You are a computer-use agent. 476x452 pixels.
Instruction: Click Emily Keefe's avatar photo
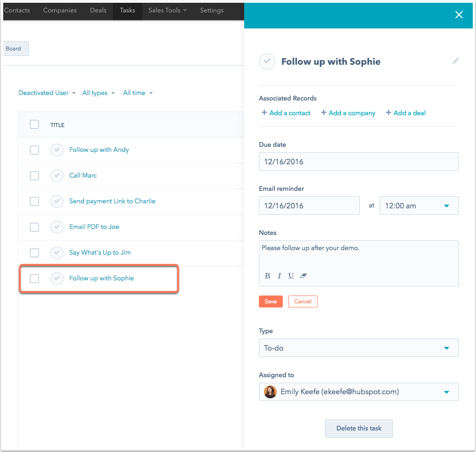coord(270,392)
